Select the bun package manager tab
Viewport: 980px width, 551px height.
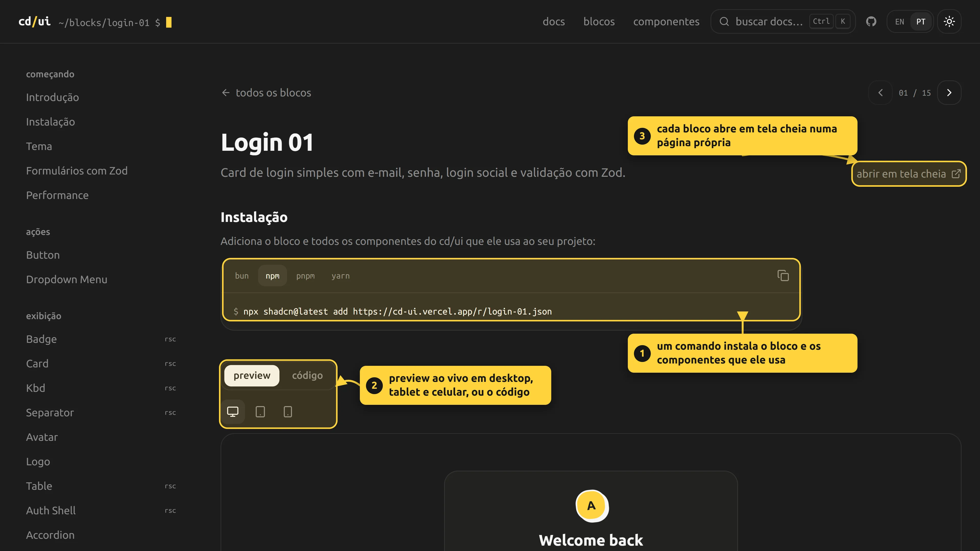pos(242,276)
